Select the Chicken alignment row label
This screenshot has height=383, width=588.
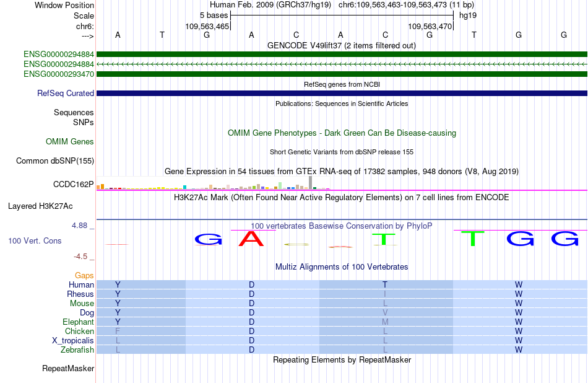tap(79, 331)
